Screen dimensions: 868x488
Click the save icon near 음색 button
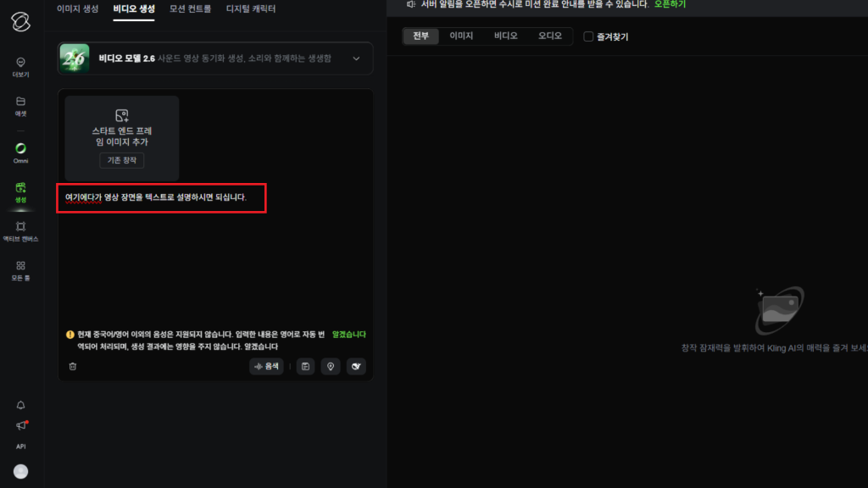pyautogui.click(x=305, y=366)
